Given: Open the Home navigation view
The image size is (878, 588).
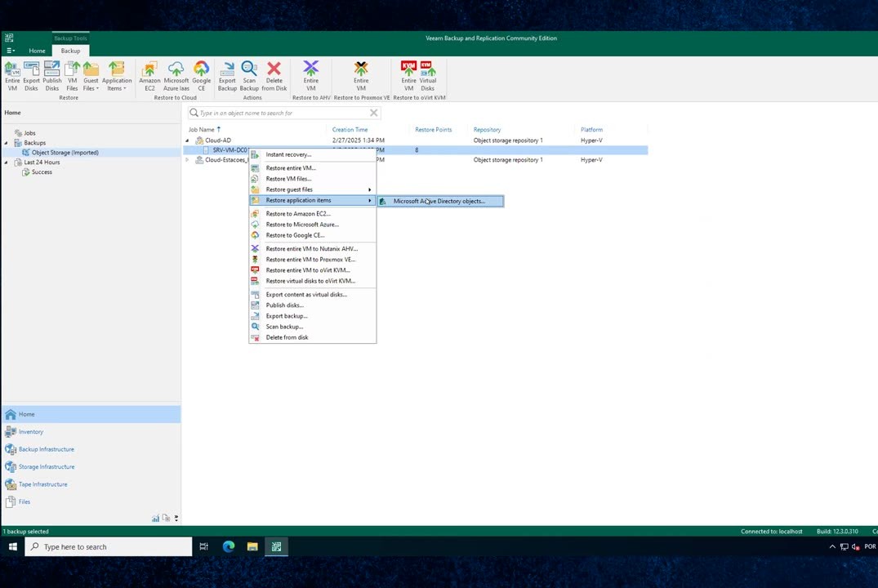Looking at the screenshot, I should [x=91, y=414].
